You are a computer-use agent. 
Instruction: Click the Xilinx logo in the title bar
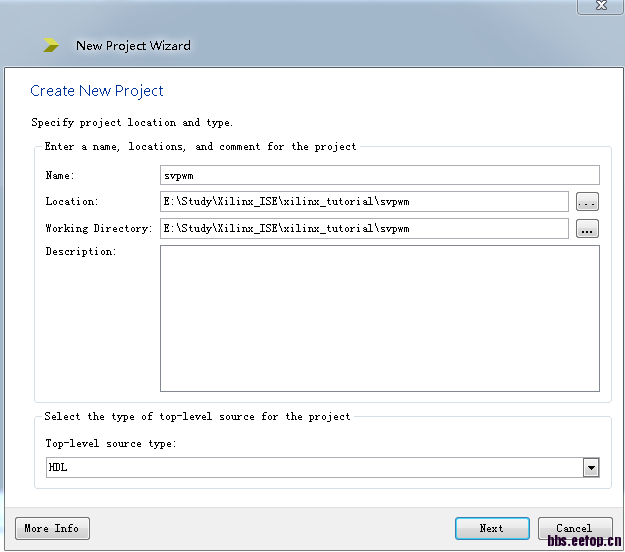click(x=51, y=45)
